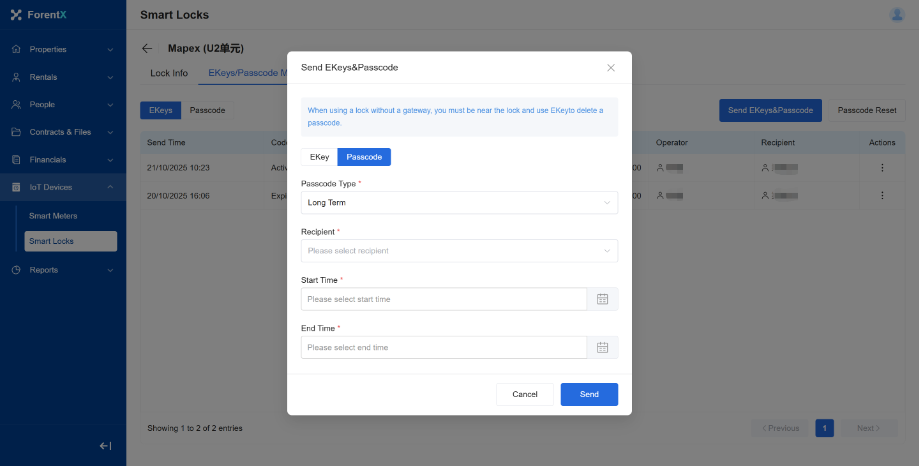
Task: Open the Recipient dropdown
Action: point(459,251)
